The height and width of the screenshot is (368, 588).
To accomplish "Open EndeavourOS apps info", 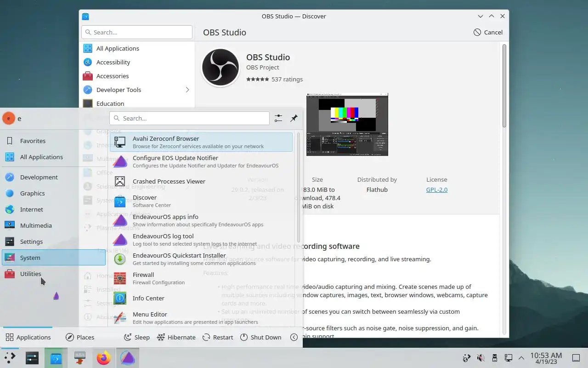I will coord(201,220).
